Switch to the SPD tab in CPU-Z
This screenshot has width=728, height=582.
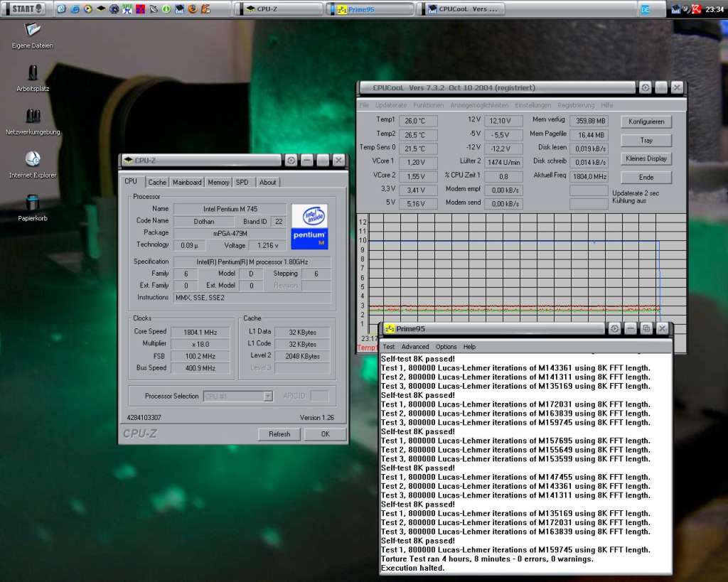coord(242,183)
